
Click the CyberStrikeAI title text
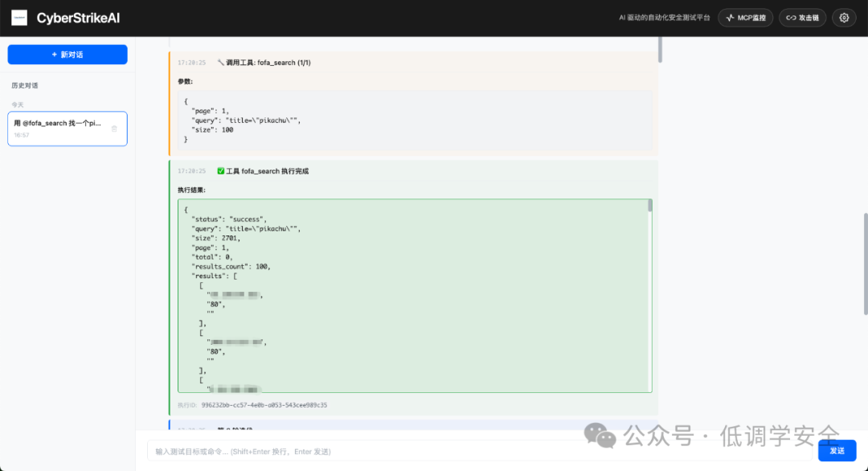(x=78, y=18)
